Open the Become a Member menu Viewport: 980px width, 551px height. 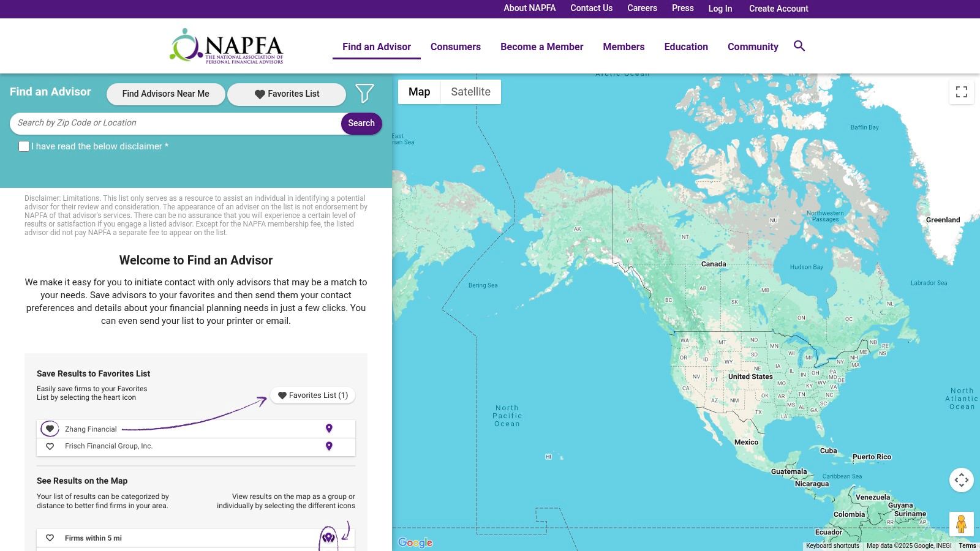coord(542,47)
